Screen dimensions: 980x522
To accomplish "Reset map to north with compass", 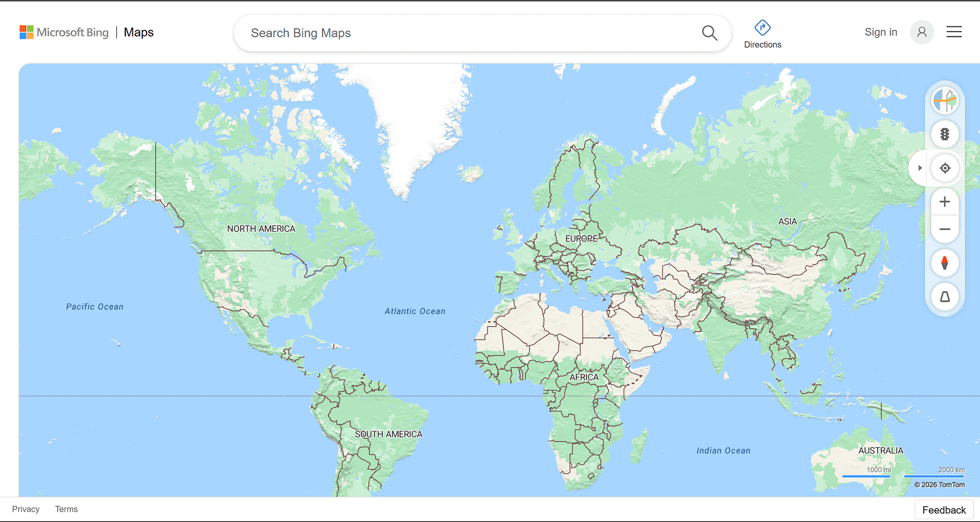I will point(945,263).
